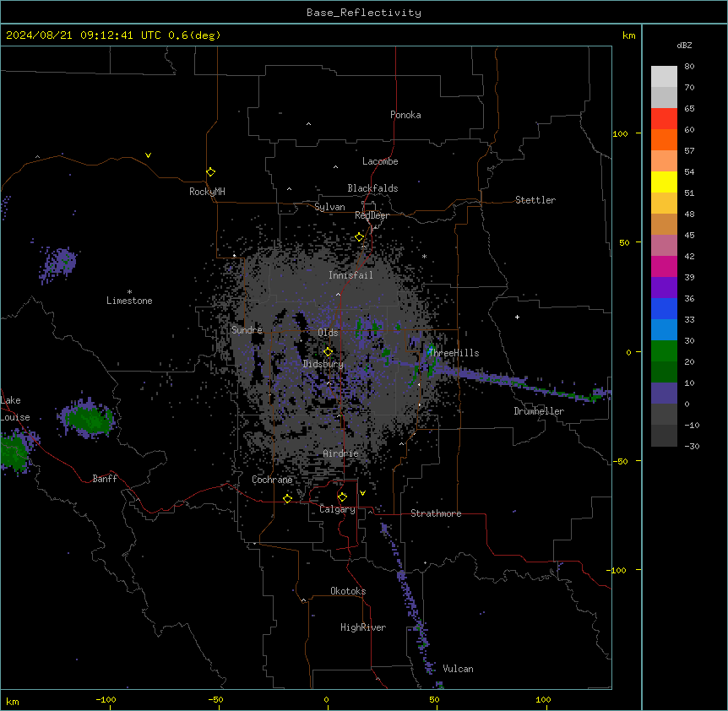
Task: Click the Drumheller town label
Action: coord(539,411)
